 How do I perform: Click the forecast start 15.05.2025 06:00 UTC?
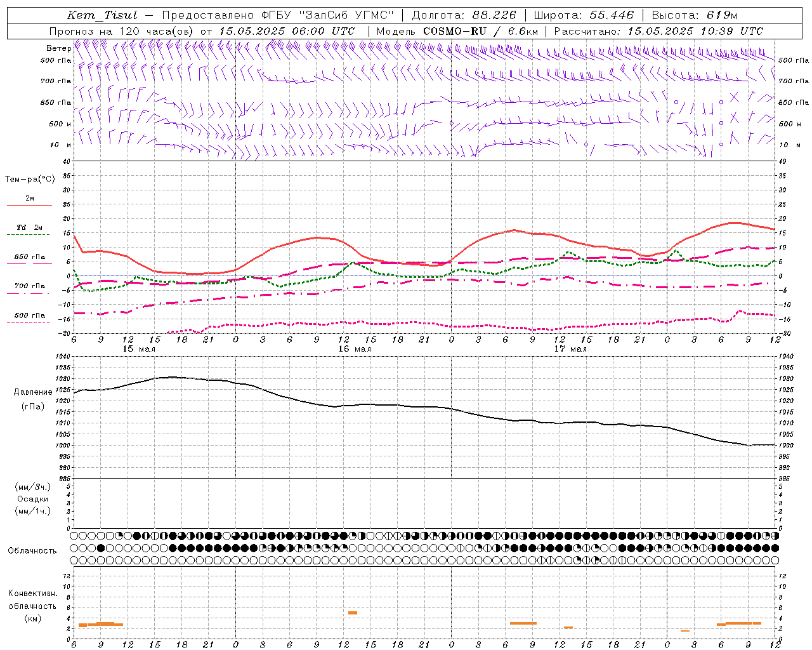287,31
